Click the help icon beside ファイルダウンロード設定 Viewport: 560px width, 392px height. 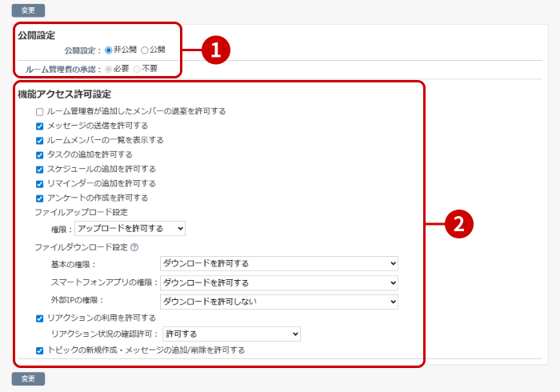click(134, 247)
